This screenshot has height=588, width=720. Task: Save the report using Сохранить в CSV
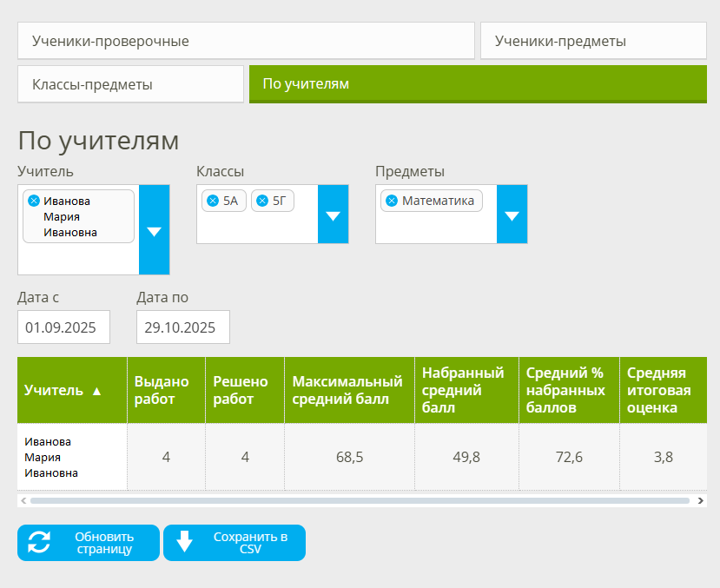(234, 542)
